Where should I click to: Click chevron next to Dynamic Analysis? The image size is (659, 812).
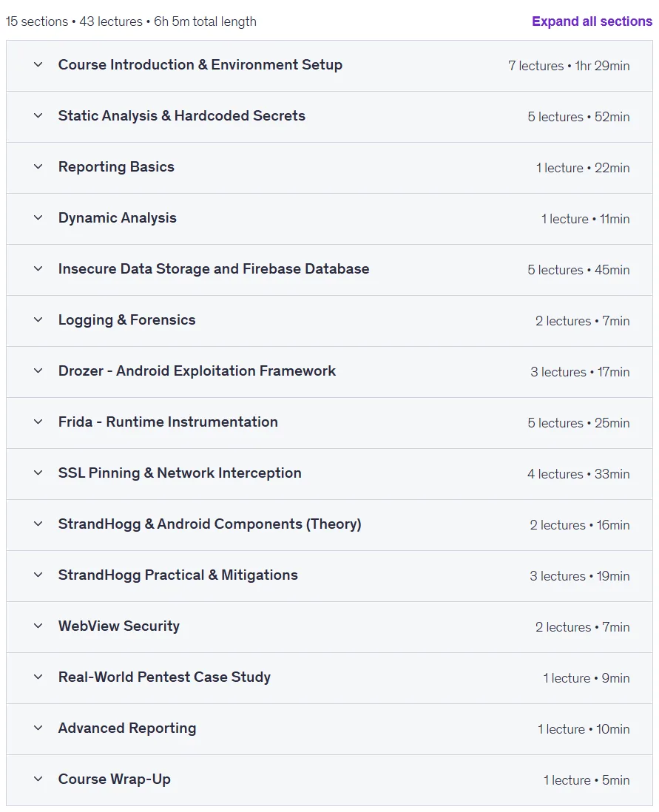click(x=38, y=217)
